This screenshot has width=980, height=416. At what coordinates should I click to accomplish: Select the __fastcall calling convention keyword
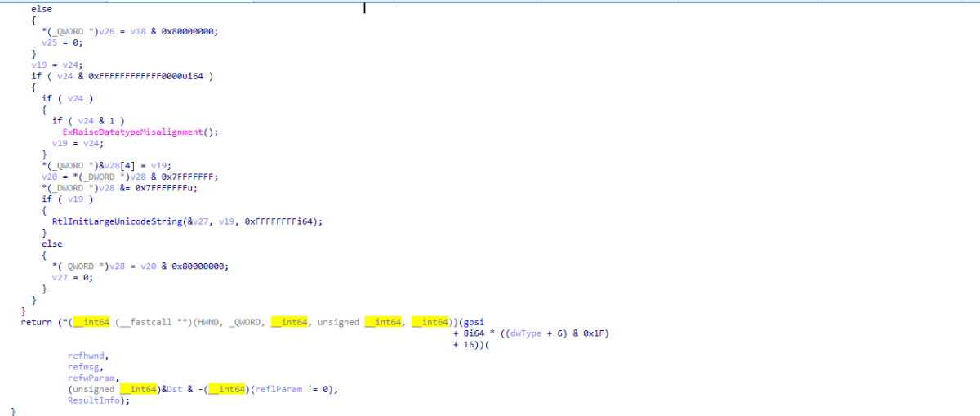[x=147, y=322]
